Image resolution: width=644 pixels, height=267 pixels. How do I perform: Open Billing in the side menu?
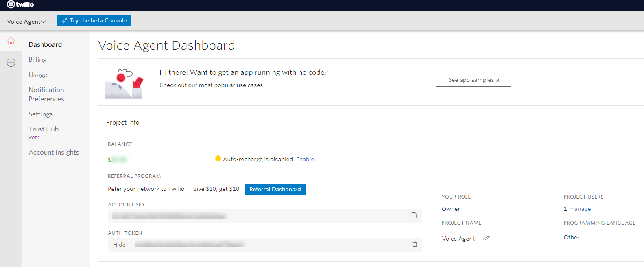[37, 59]
